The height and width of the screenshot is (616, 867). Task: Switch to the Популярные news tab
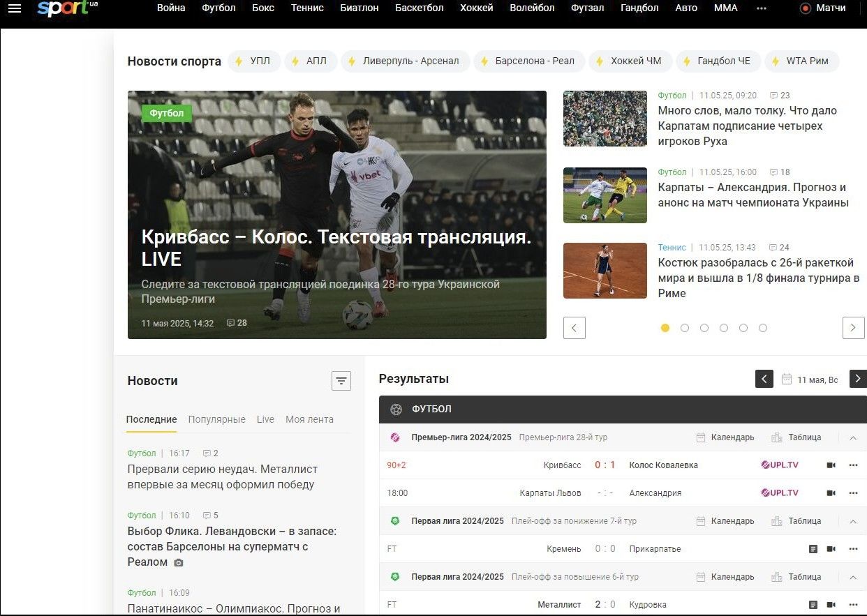pyautogui.click(x=217, y=419)
